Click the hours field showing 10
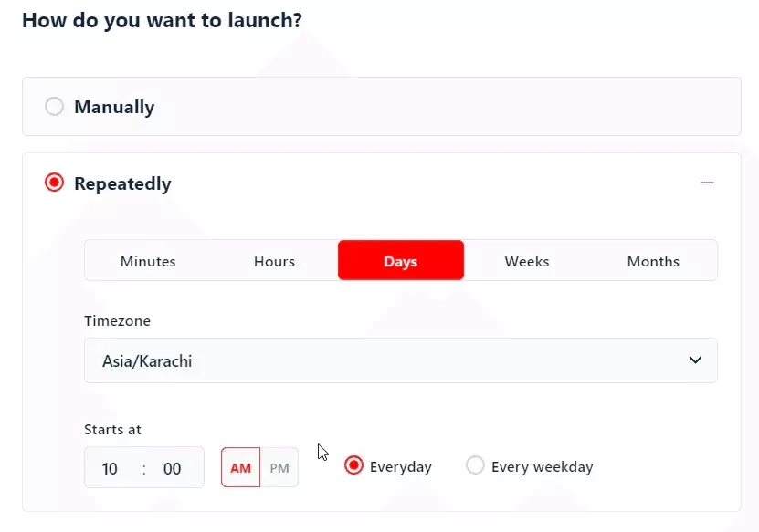 [110, 467]
